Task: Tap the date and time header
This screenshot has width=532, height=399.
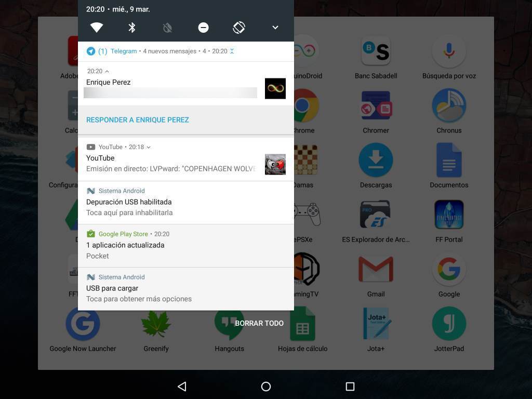Action: pyautogui.click(x=118, y=9)
